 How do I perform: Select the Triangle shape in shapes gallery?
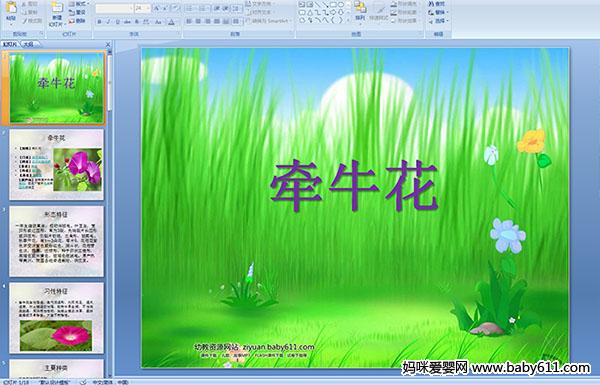pyautogui.click(x=310, y=12)
